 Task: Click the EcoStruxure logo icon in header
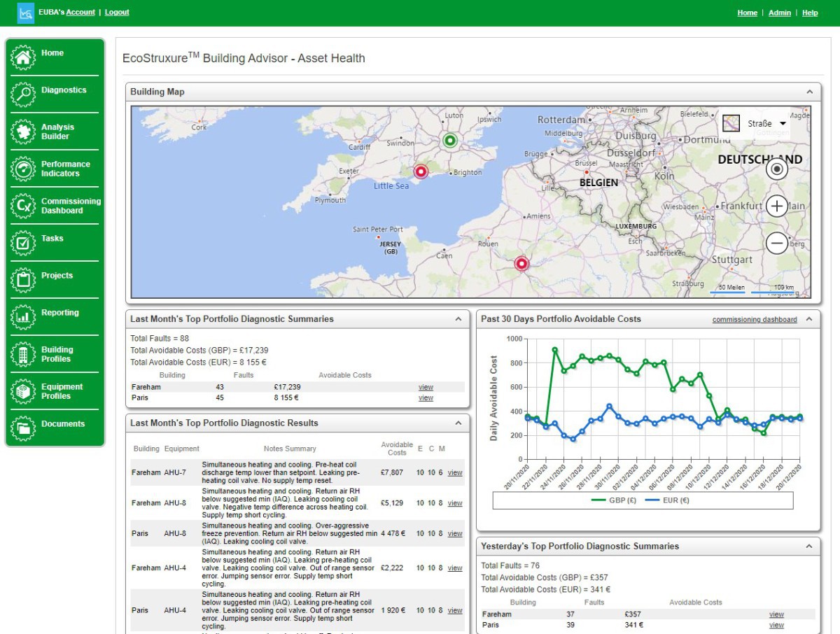pyautogui.click(x=26, y=13)
